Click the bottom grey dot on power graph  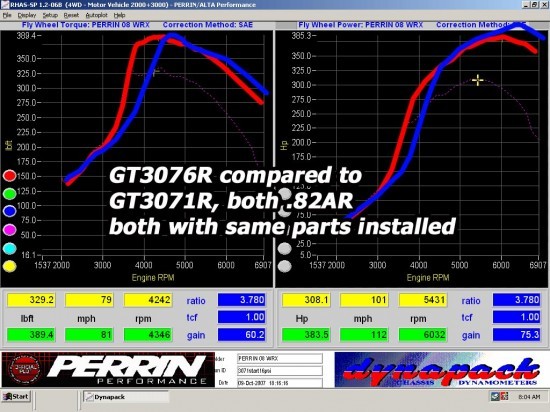(284, 266)
